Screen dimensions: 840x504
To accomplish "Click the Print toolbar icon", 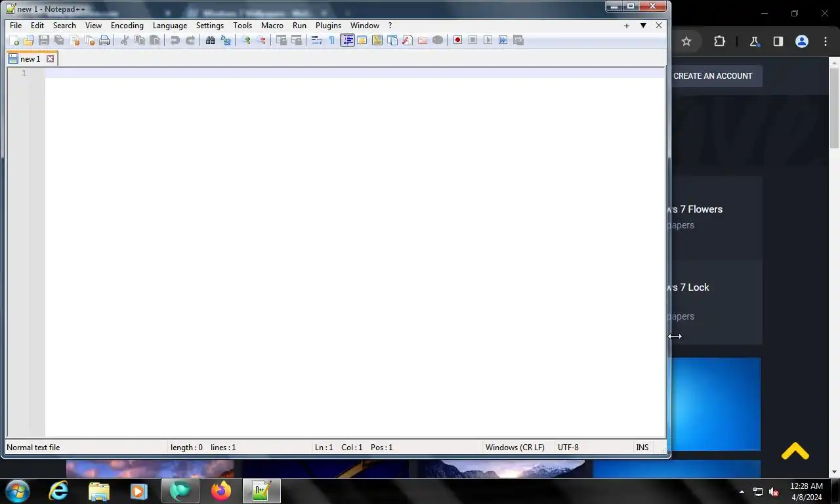I will 104,40.
